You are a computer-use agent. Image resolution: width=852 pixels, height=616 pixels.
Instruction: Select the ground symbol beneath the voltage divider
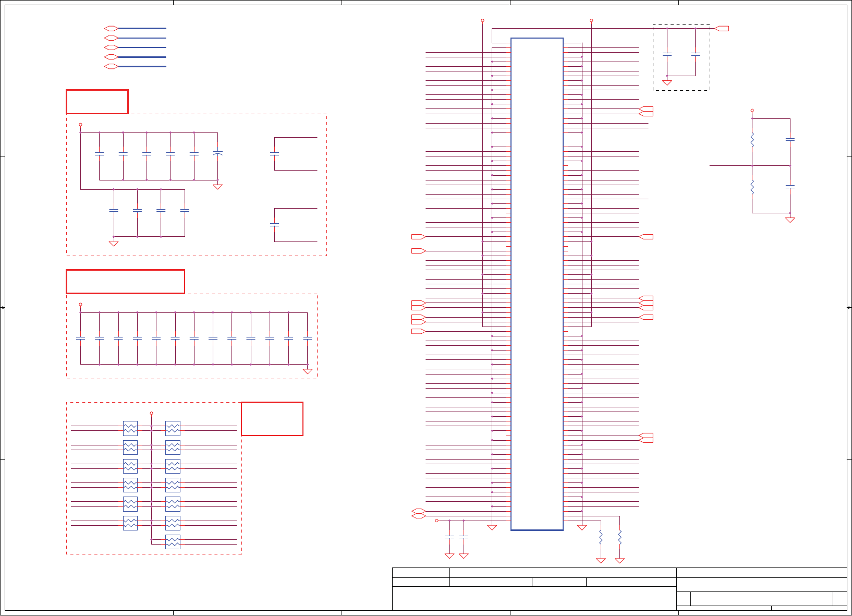(790, 220)
